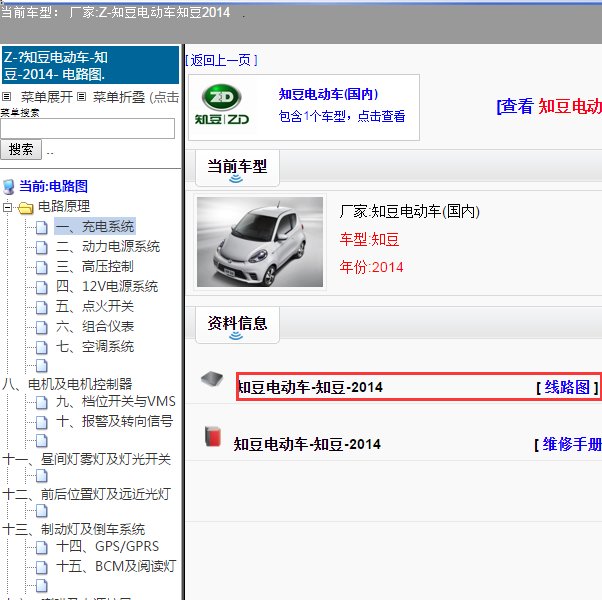602x600 pixels.
Task: Click page icon beside 九、档位开关与VMS
Action: click(41, 402)
